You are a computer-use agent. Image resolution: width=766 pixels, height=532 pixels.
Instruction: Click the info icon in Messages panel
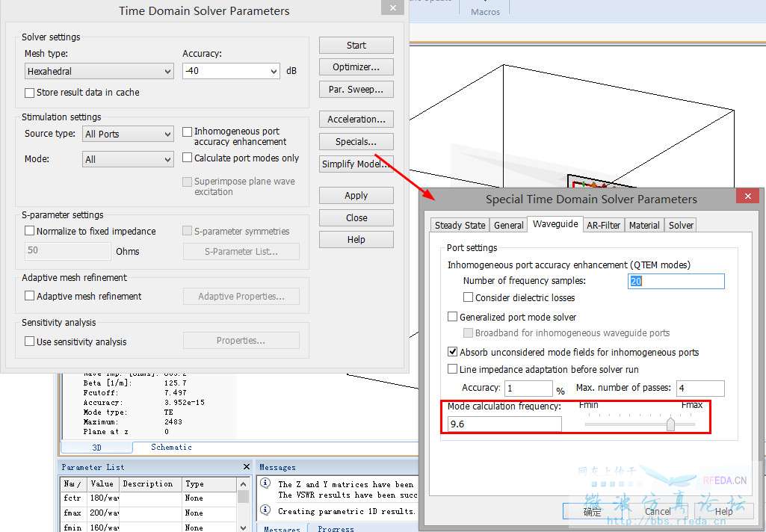(266, 483)
